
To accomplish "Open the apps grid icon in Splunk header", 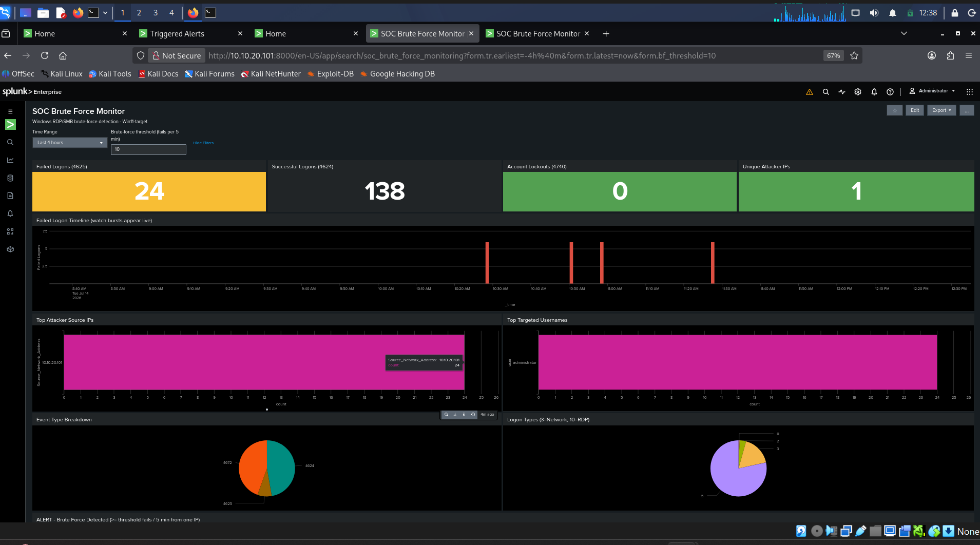I will pos(969,92).
